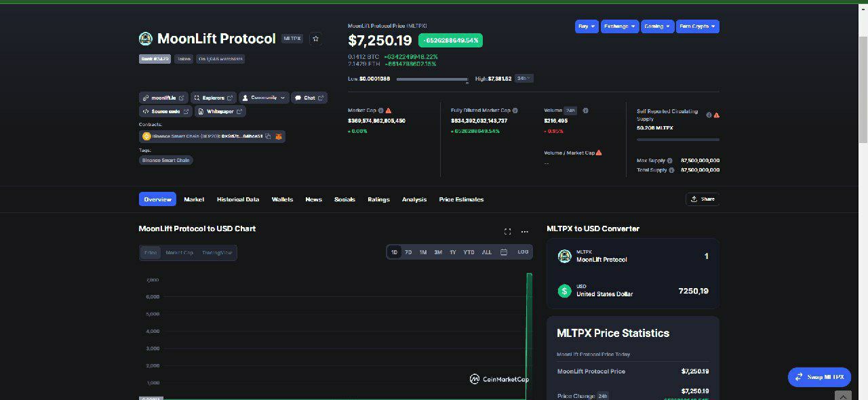Click the back-to-top arrow button
The image size is (868, 400).
[x=843, y=396]
